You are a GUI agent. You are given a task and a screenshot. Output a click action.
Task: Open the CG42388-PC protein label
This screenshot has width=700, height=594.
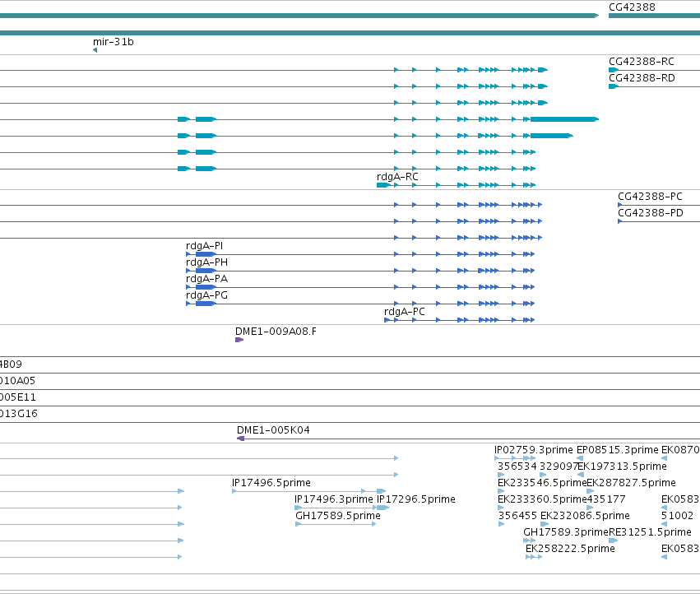[650, 197]
